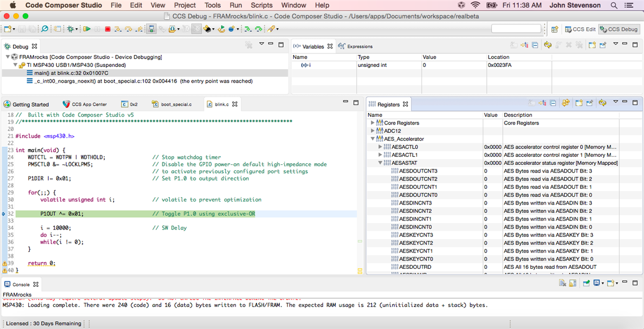Click the Open Perspective icon
The image size is (644, 329).
pos(555,29)
